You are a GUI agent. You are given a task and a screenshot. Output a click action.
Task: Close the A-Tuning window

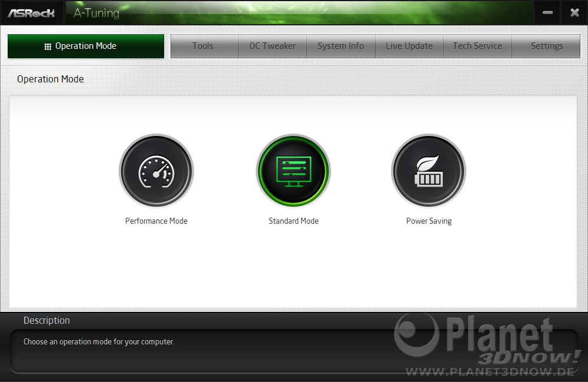(x=574, y=13)
